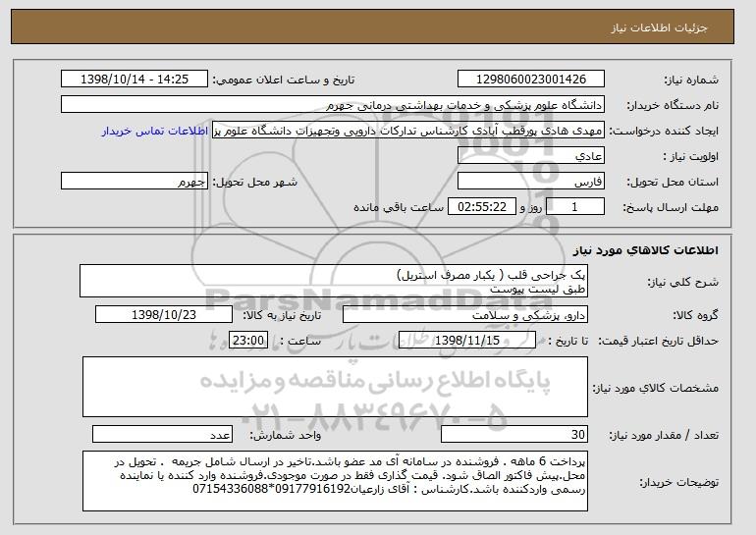Click the empty مشخصات کالای مورد نیاز text area

pos(335,387)
